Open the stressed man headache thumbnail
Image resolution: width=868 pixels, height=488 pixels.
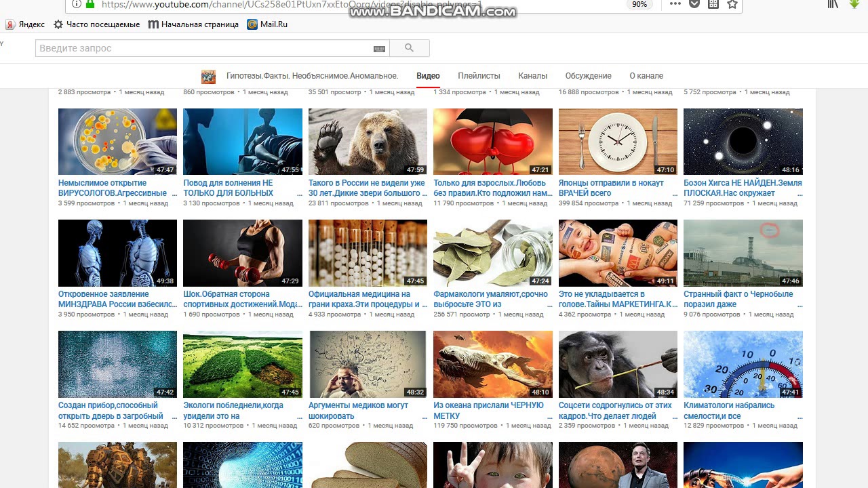coord(368,364)
